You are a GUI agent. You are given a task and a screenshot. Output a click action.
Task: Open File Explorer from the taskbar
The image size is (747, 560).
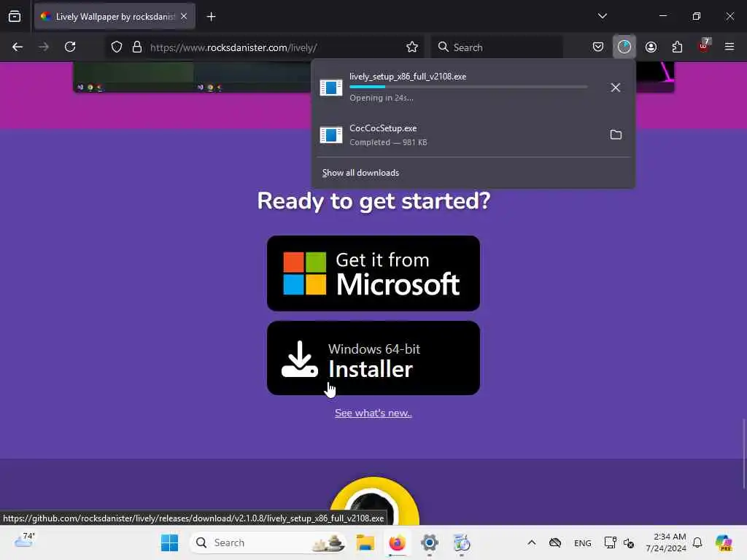[x=365, y=542]
